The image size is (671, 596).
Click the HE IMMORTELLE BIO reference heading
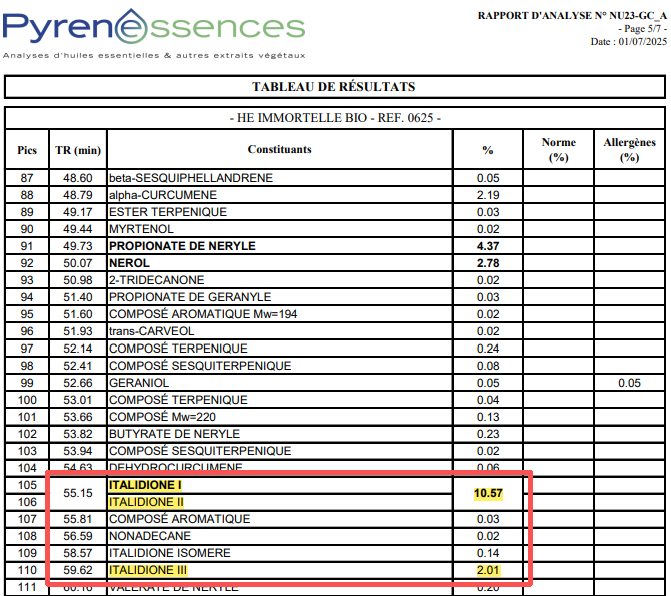point(334,118)
